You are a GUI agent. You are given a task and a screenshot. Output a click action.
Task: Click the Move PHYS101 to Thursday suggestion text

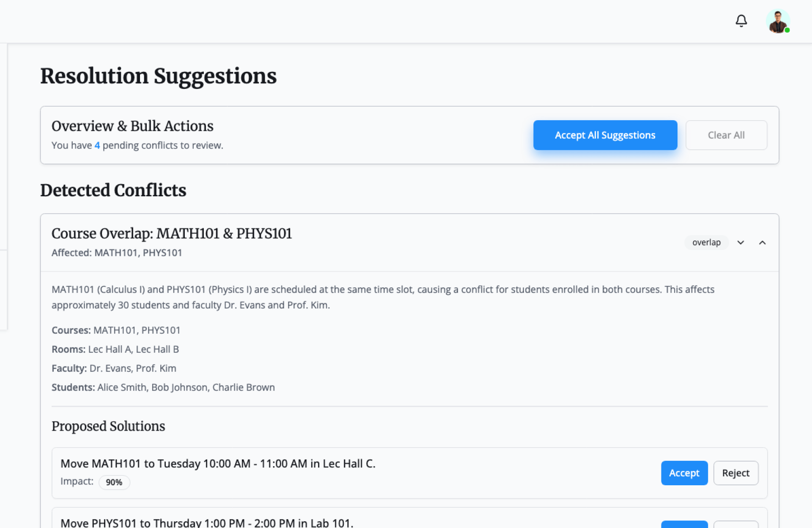point(207,523)
